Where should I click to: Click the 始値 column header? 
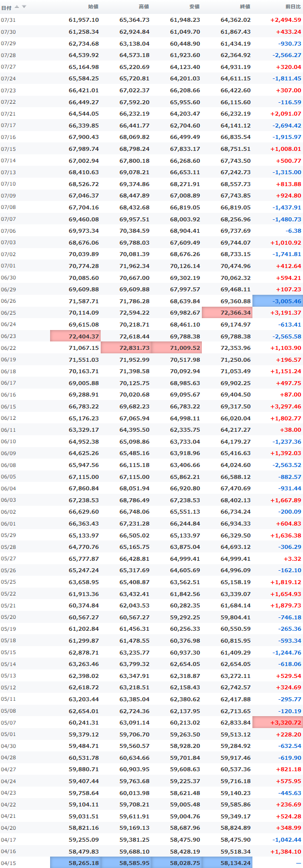(93, 7)
